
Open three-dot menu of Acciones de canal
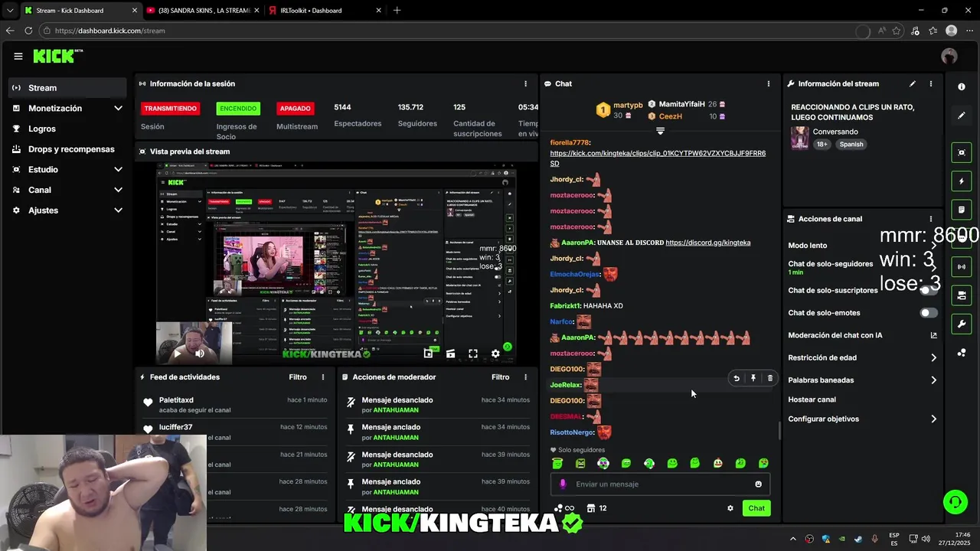[931, 219]
